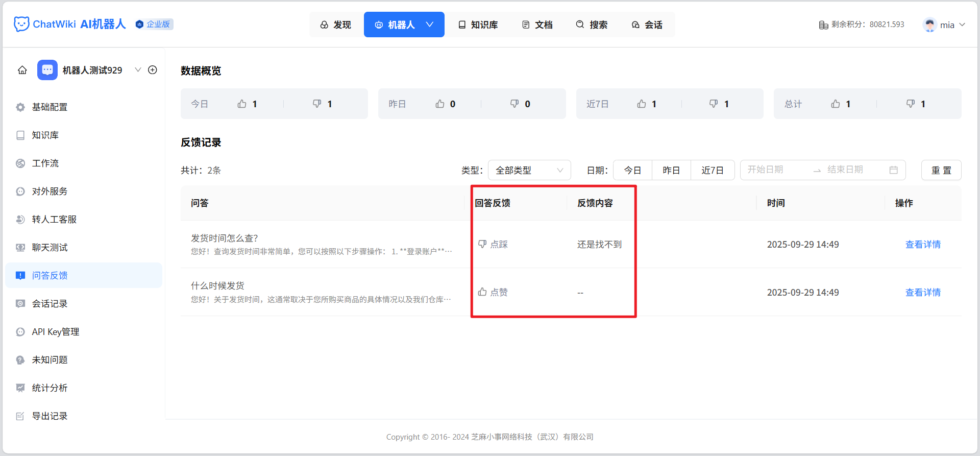Open 会话记录 page

84,303
